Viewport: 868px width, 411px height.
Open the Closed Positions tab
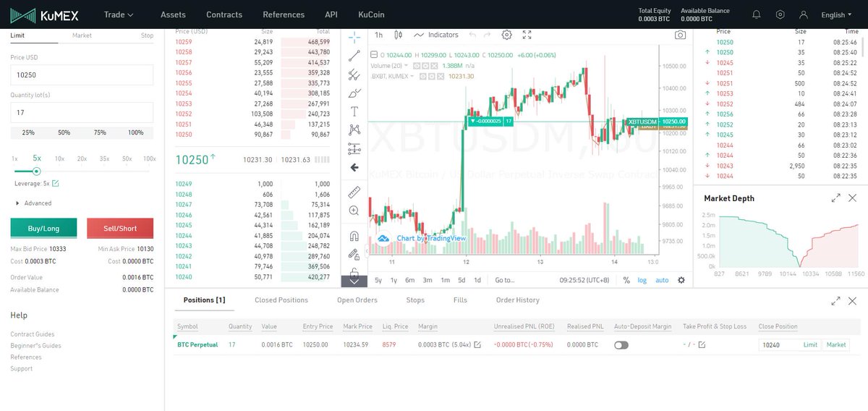coord(281,300)
